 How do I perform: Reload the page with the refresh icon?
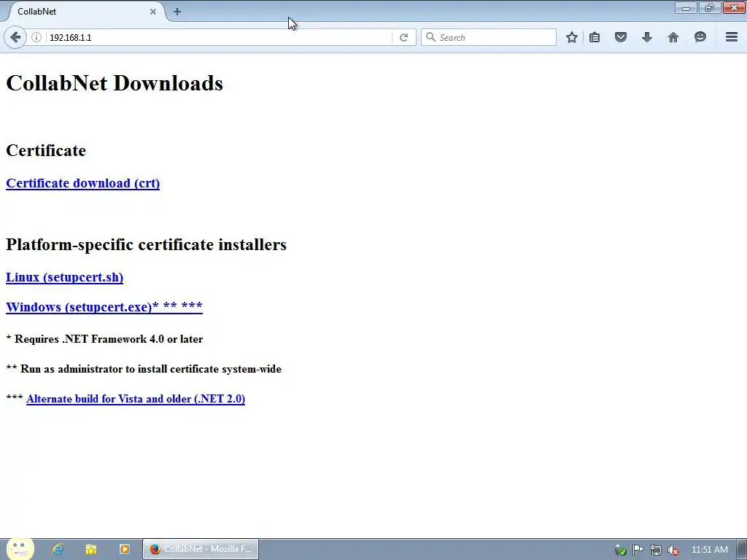[x=403, y=37]
